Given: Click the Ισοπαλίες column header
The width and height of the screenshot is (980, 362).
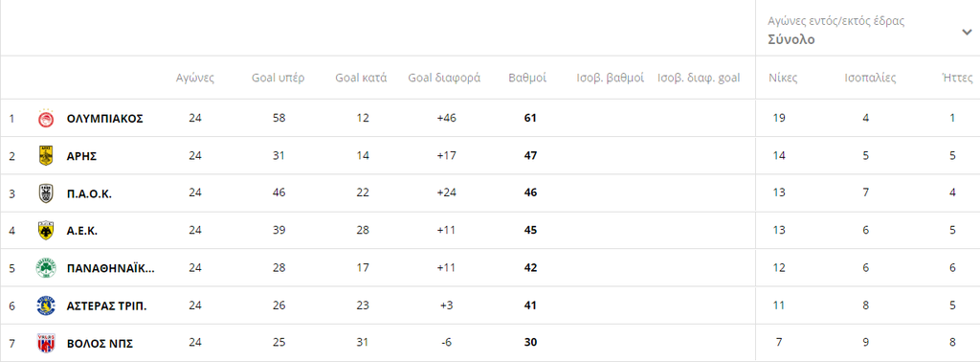Looking at the screenshot, I should pos(870,79).
